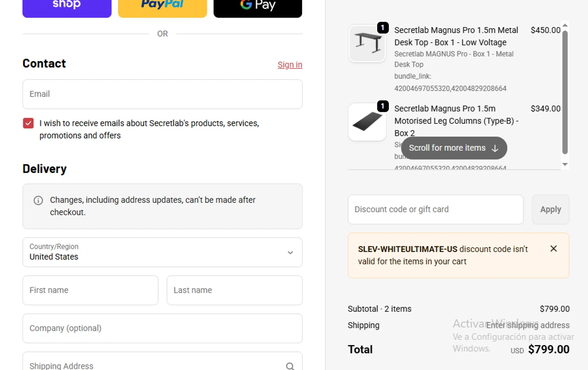Viewport: 588px width, 370px height.
Task: Select Google Pay checkout option
Action: [x=258, y=7]
